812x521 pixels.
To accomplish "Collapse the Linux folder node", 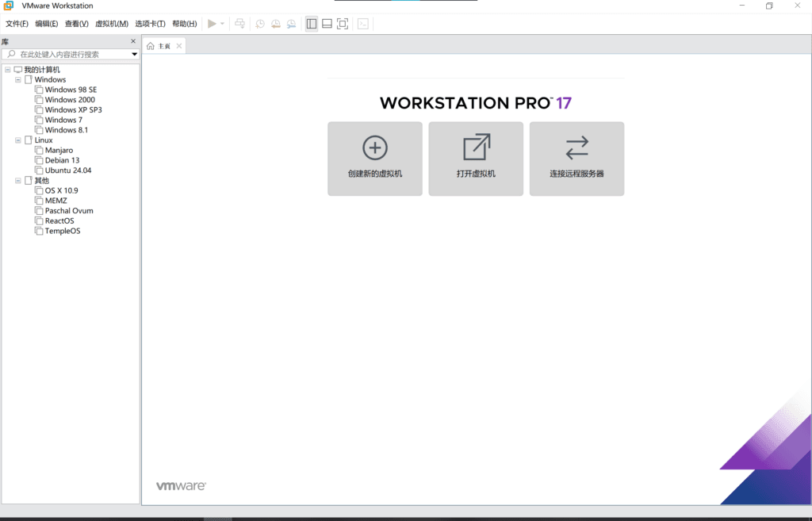I will pyautogui.click(x=18, y=140).
